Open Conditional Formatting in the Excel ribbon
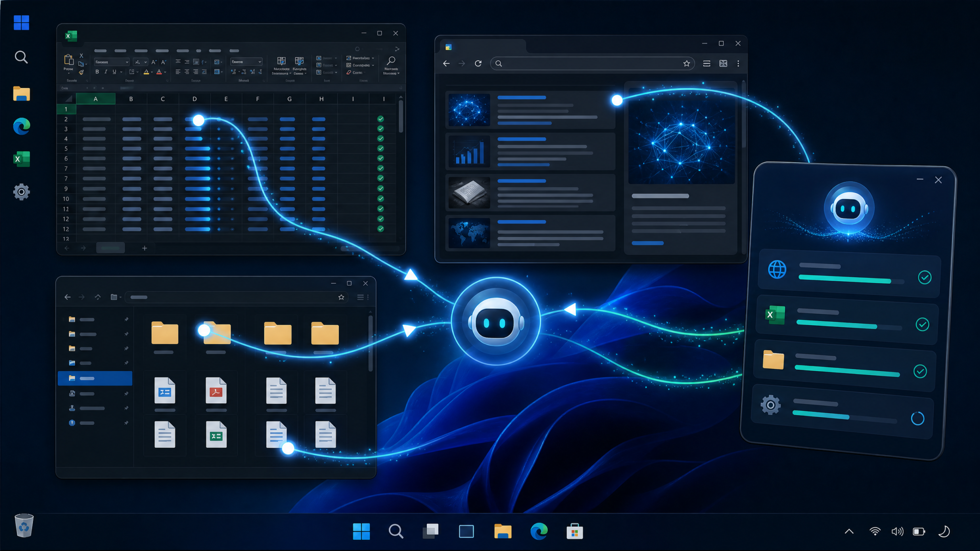The height and width of the screenshot is (551, 980). pyautogui.click(x=281, y=66)
